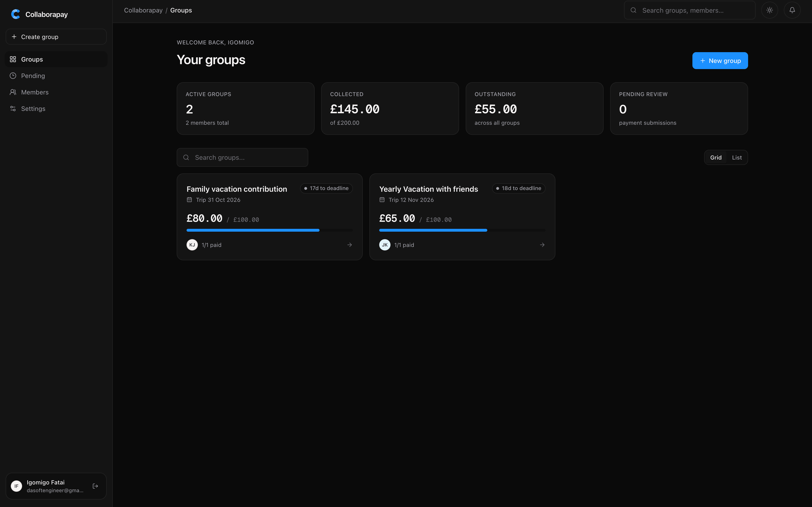The width and height of the screenshot is (812, 507).
Task: Click the Igomigo Fatai name
Action: (x=46, y=482)
